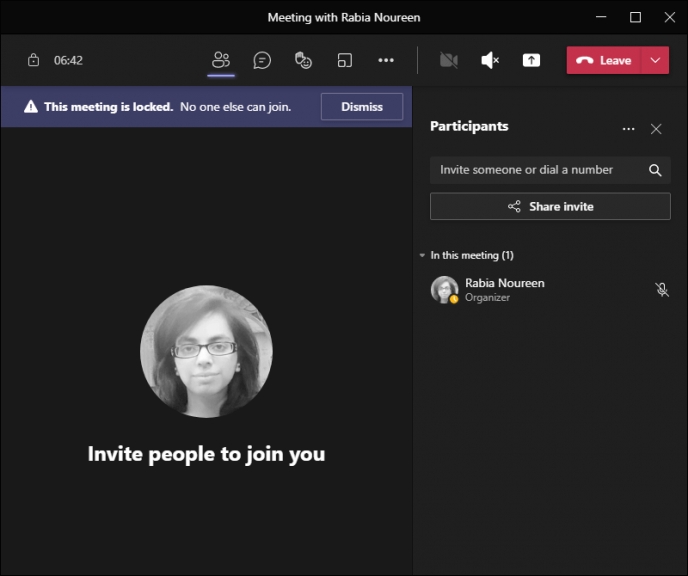Click the Share content tray icon
The image size is (688, 576).
pos(531,60)
